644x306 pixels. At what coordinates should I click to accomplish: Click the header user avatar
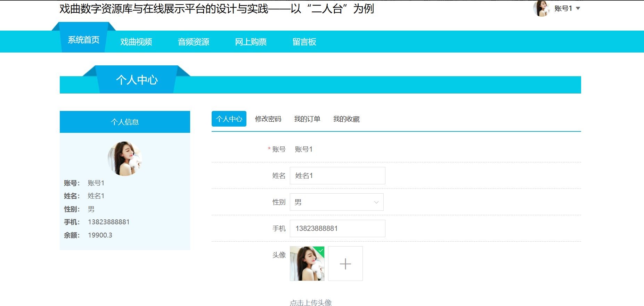tap(541, 8)
